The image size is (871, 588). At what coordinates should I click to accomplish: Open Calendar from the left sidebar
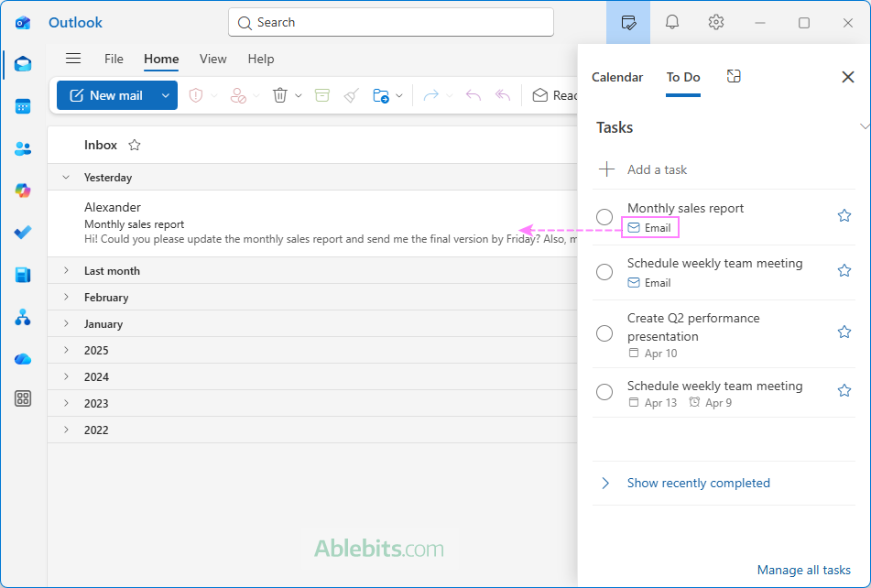click(x=22, y=105)
